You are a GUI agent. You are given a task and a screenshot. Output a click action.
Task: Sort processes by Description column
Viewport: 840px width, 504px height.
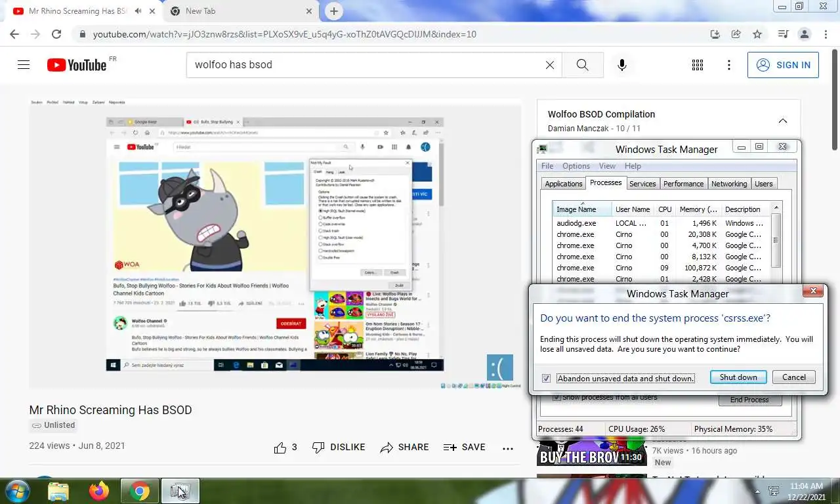point(745,209)
